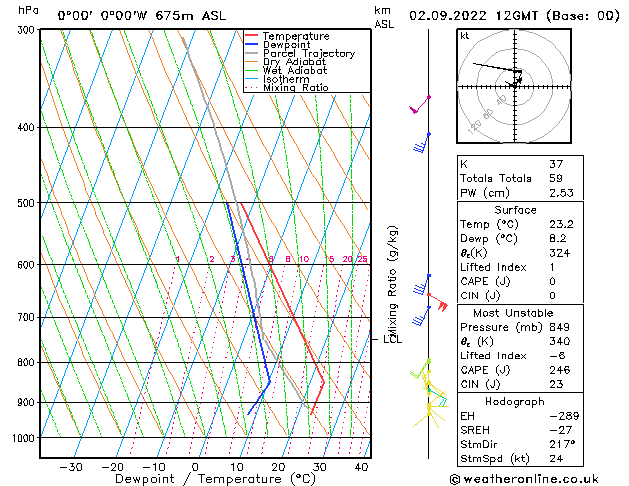Click the Most Unstable Lifted Index value -6
Screen dimensions: 629x486
pos(558,355)
